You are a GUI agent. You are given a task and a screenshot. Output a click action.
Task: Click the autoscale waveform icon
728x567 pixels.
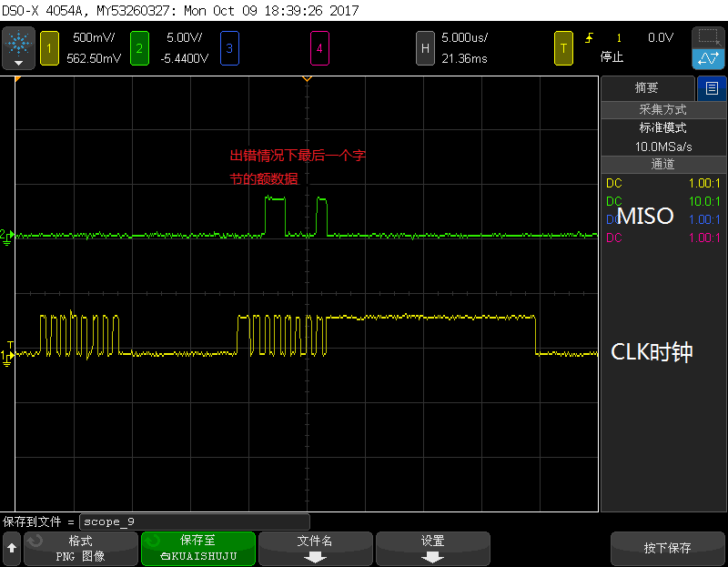[709, 59]
